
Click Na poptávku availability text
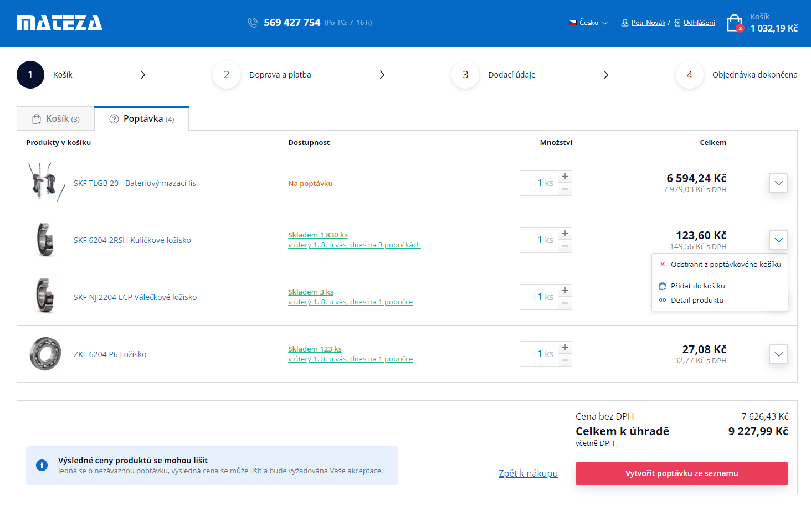tap(310, 184)
